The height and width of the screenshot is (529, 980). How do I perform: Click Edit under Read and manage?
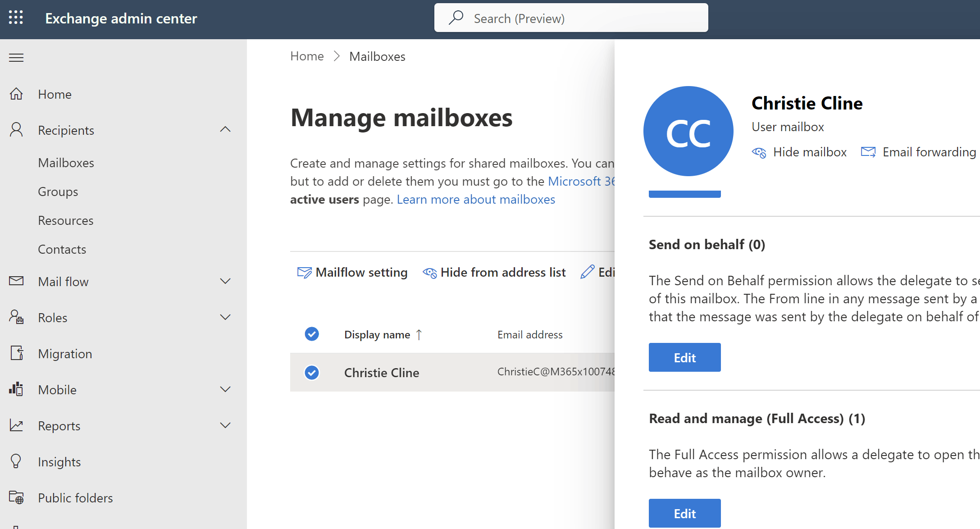click(684, 513)
